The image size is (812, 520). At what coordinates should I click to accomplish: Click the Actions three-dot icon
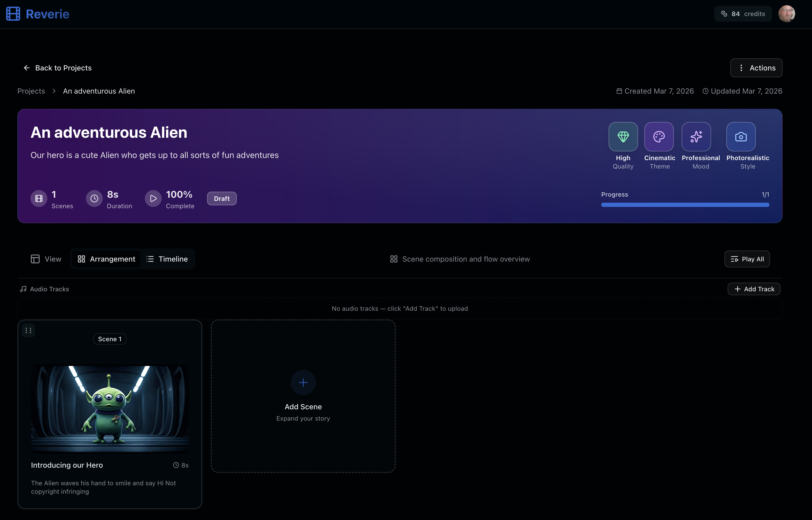tap(741, 68)
